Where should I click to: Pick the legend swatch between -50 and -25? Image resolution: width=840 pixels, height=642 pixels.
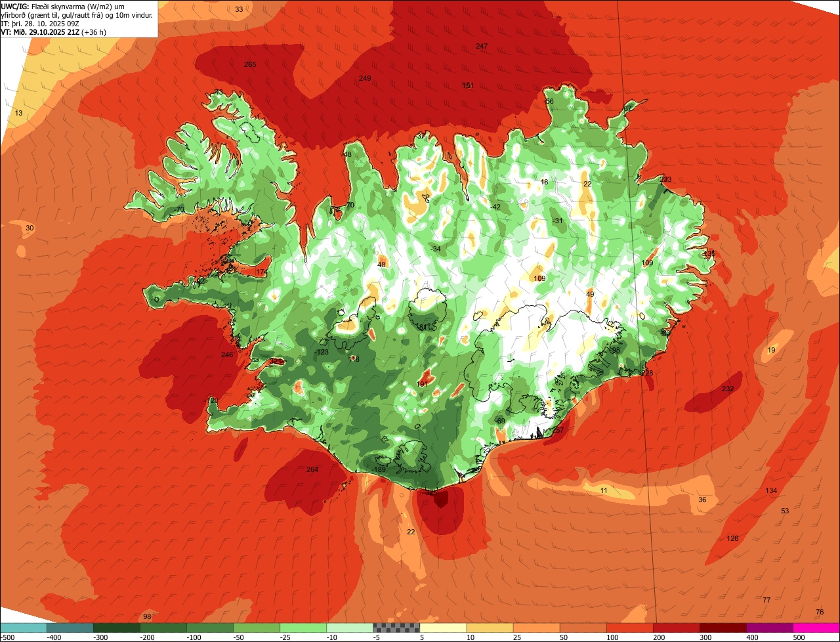pos(256,628)
